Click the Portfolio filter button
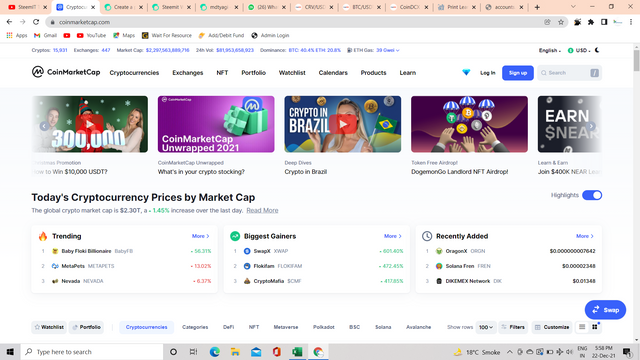The image size is (640, 360). (x=86, y=327)
